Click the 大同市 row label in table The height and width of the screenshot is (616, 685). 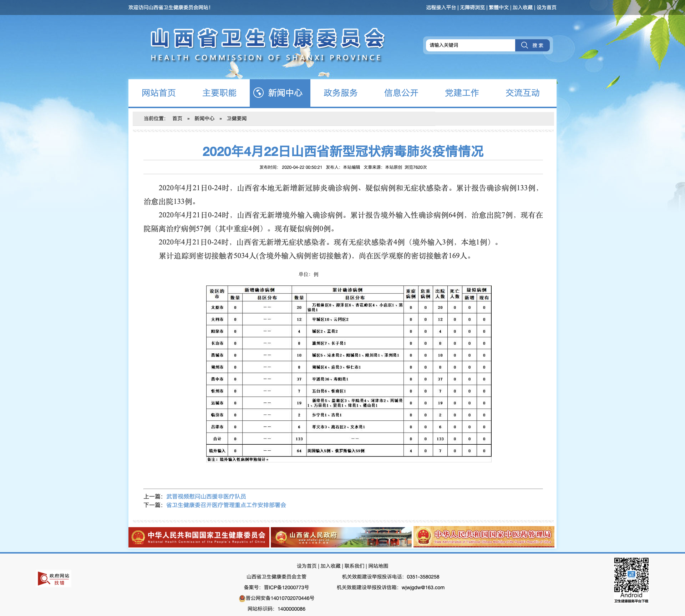tap(217, 319)
